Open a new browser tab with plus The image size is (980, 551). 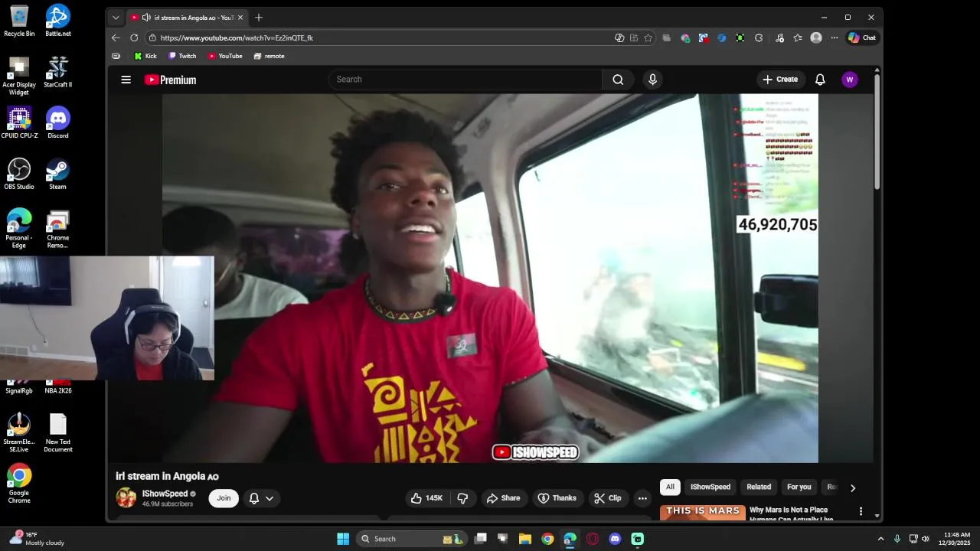[x=259, y=18]
